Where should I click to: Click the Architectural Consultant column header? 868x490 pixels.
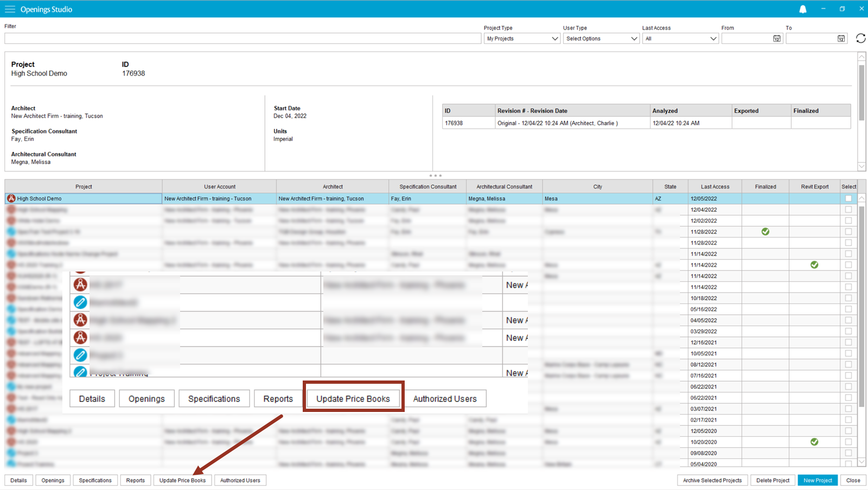pos(505,186)
